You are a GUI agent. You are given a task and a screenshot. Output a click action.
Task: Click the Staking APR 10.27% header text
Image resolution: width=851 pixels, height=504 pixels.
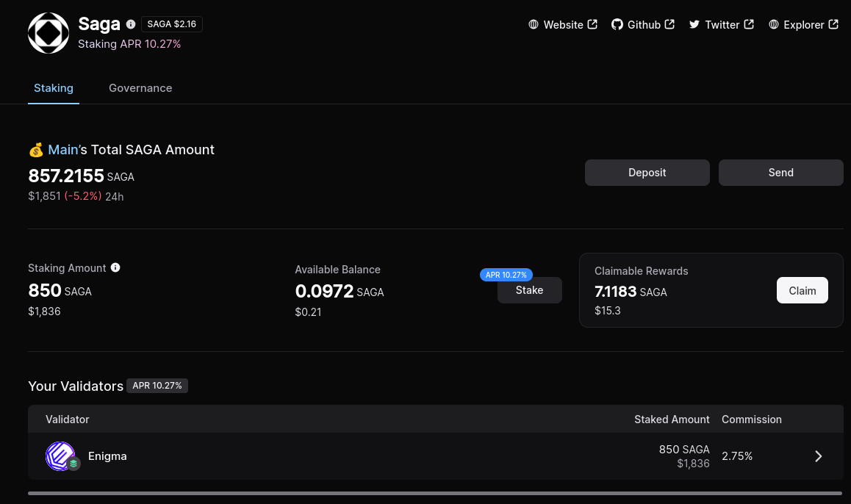129,44
